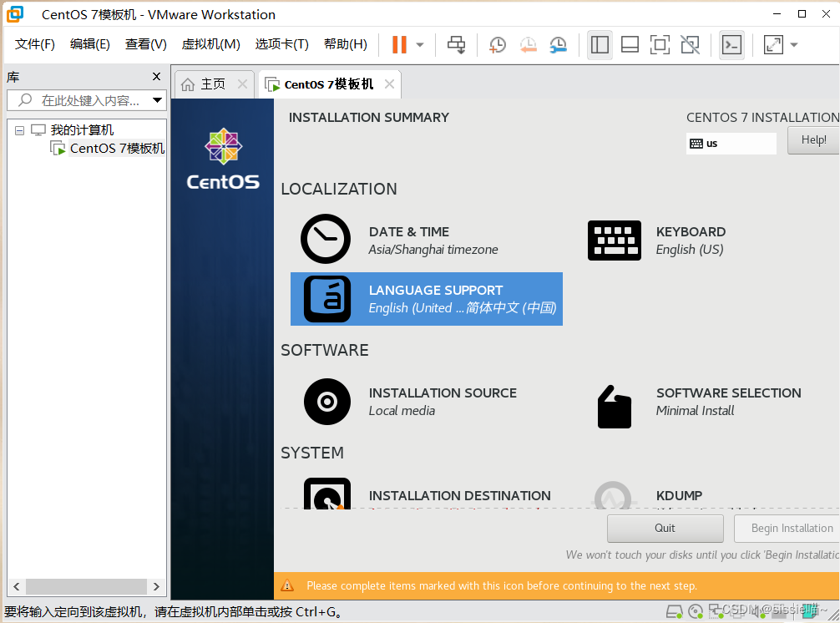
Task: Switch to Unity mode icon
Action: [x=690, y=44]
